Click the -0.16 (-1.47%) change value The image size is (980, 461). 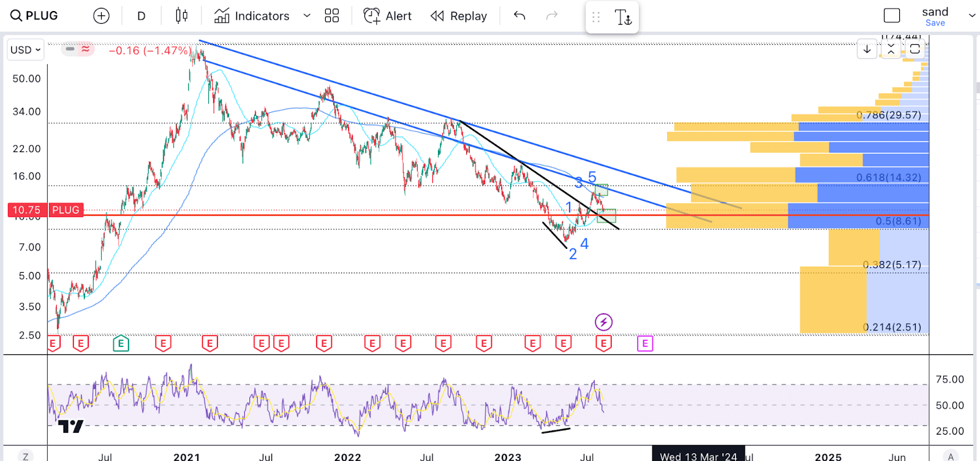click(x=150, y=50)
